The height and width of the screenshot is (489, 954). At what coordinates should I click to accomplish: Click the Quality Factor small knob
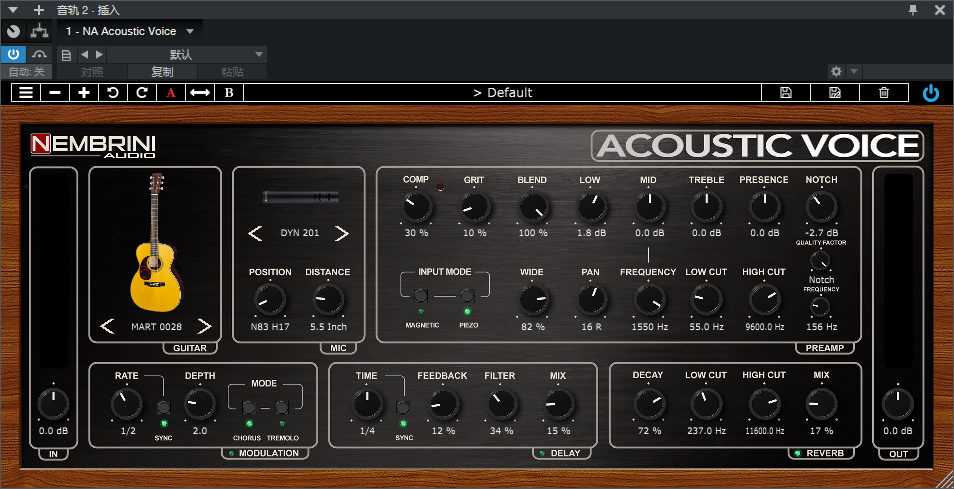click(x=821, y=260)
